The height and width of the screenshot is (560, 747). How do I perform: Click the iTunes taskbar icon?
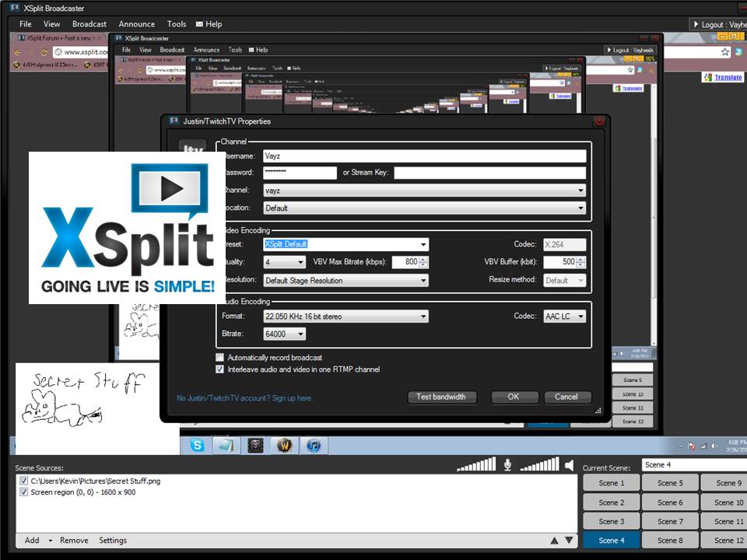click(314, 446)
